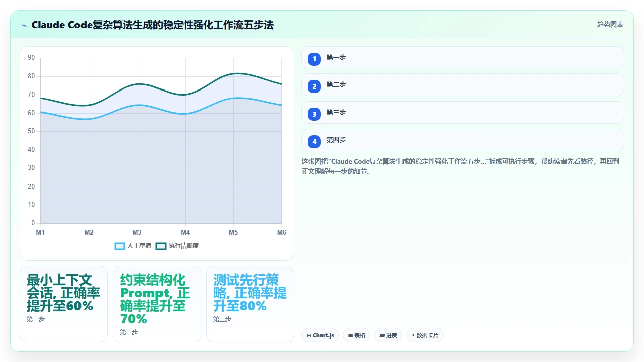The image size is (644, 362).
Task: Click the 趋势图表 label in header
Action: coord(610,24)
